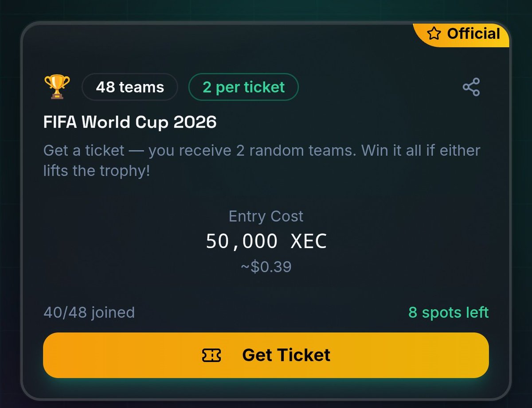Click the XEC currency label
Screen dimensions: 532x408
coord(309,241)
